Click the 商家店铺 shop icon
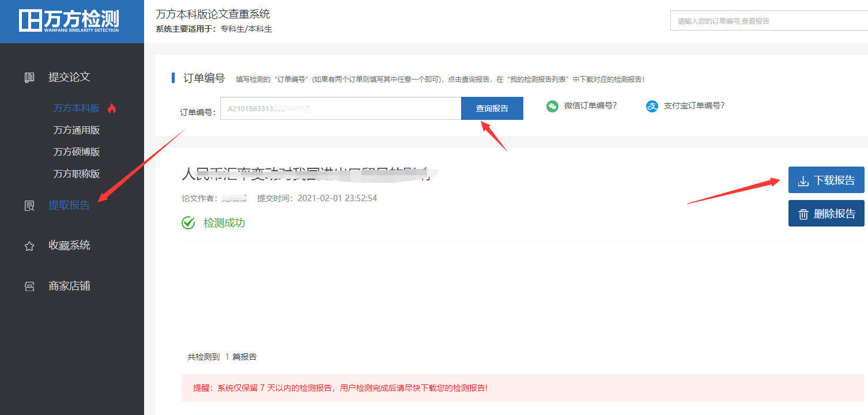 (29, 286)
